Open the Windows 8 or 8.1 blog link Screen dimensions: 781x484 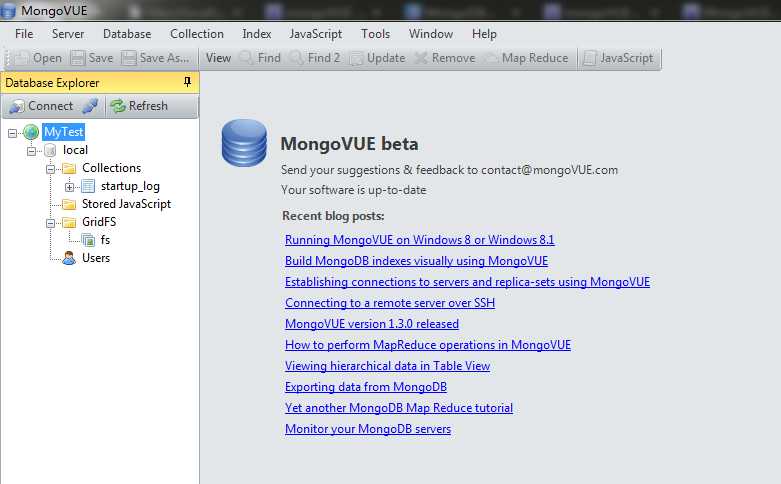(x=419, y=240)
